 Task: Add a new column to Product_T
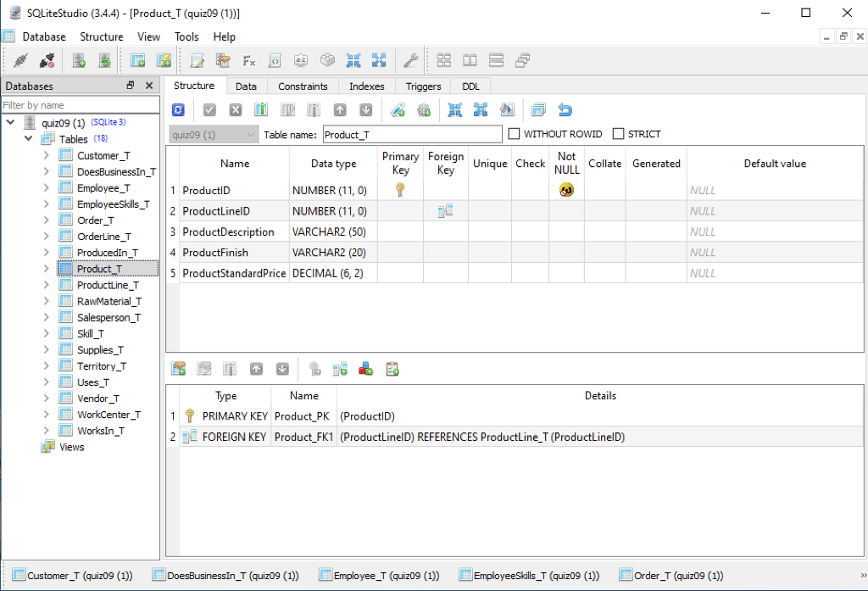coord(261,109)
